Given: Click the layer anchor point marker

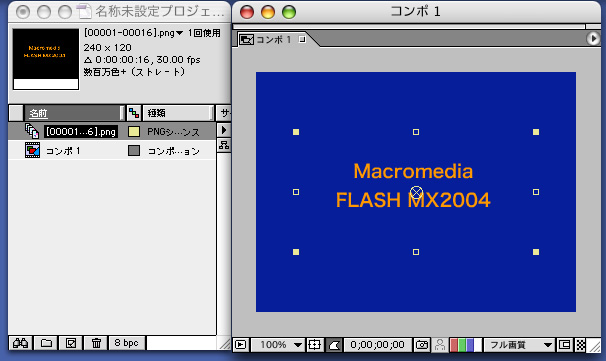Looking at the screenshot, I should point(416,192).
